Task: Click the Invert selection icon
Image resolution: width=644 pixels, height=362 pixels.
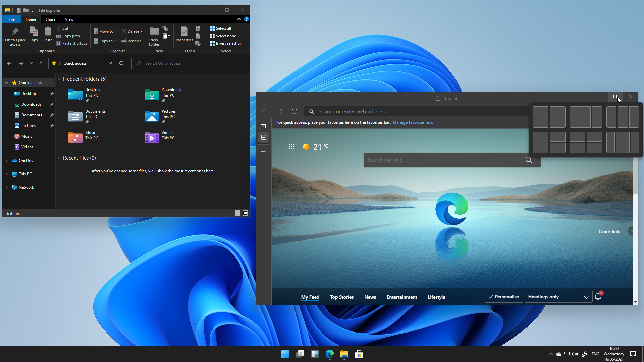Action: tap(212, 43)
